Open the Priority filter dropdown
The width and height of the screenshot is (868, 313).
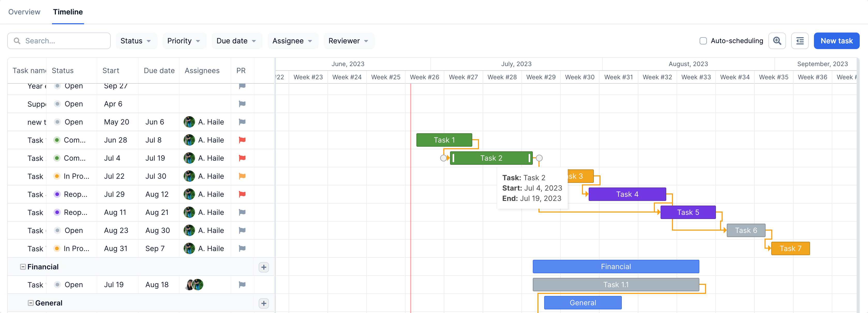(184, 41)
